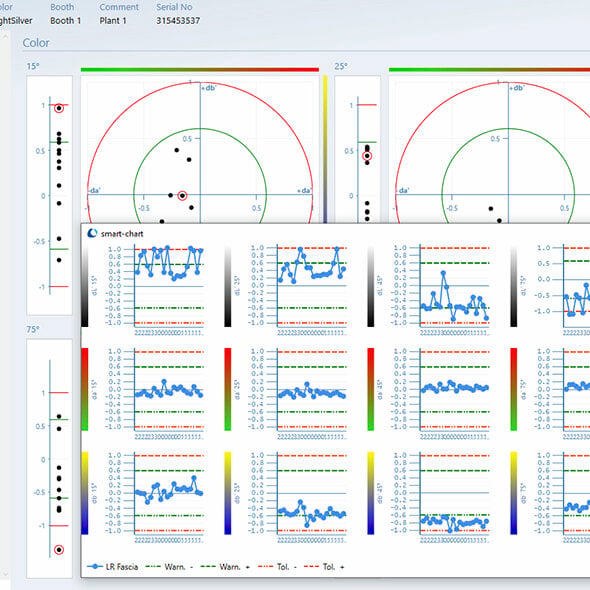Select the circled point in the 15° lightness strip
Viewport: 590px width, 590px height.
coord(59,108)
